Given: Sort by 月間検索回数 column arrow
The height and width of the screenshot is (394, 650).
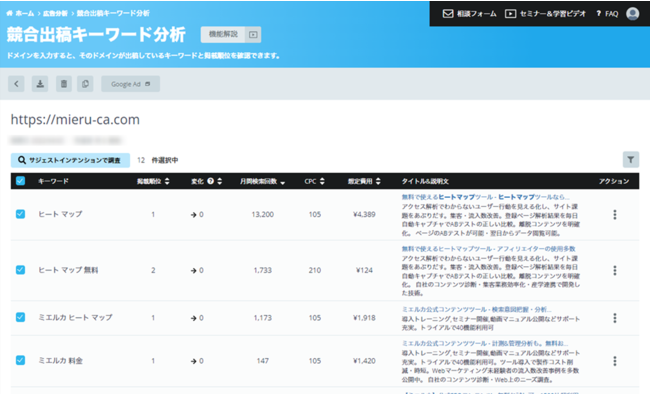Looking at the screenshot, I should click(x=283, y=182).
